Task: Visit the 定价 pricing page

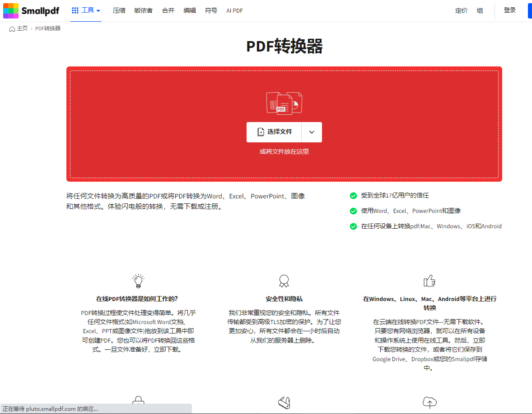Action: (x=461, y=10)
